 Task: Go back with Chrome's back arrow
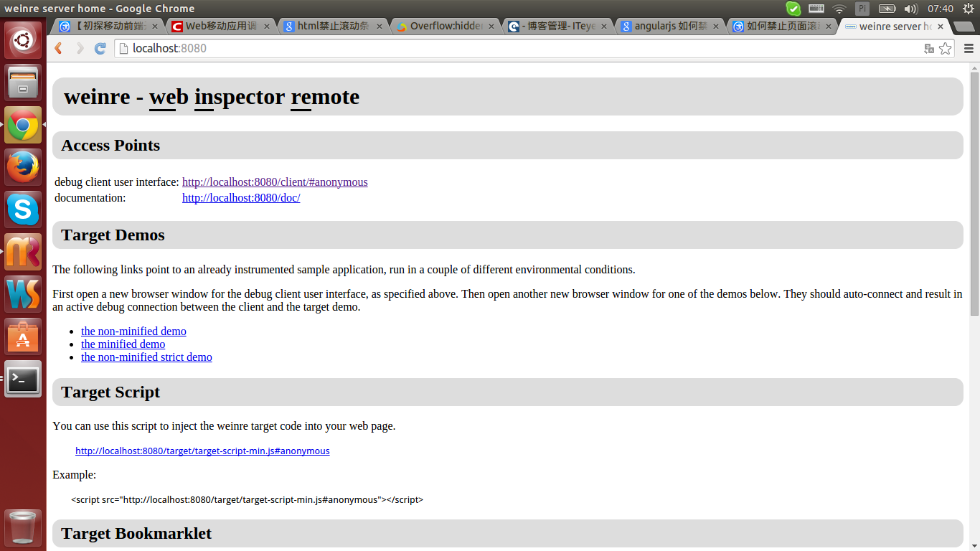pos(59,48)
